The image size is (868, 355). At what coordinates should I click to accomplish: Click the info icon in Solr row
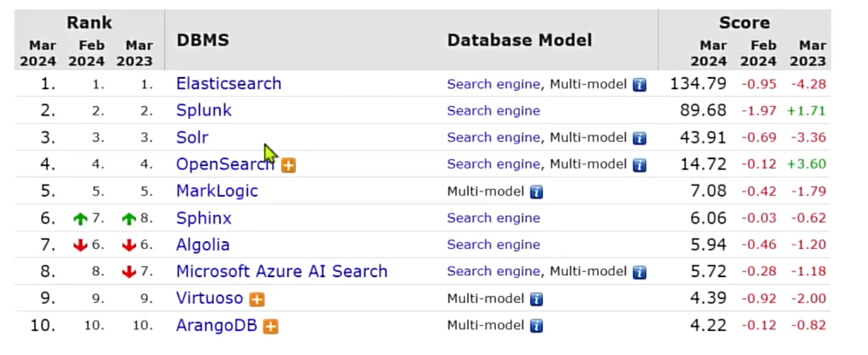pyautogui.click(x=639, y=138)
